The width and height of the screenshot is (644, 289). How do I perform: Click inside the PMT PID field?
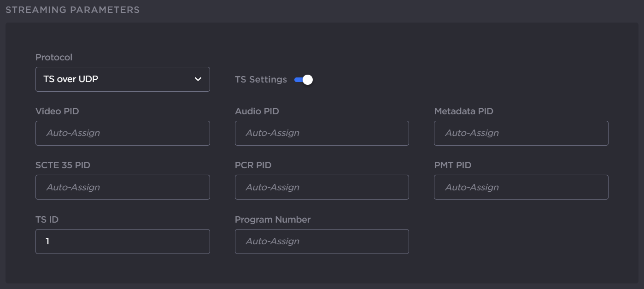click(x=521, y=187)
